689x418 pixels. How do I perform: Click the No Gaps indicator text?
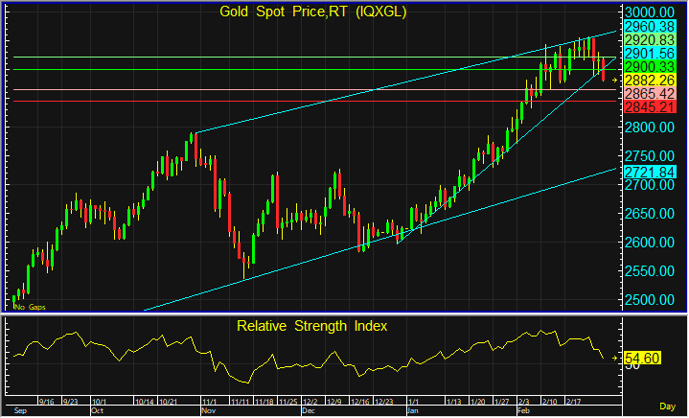tap(28, 307)
